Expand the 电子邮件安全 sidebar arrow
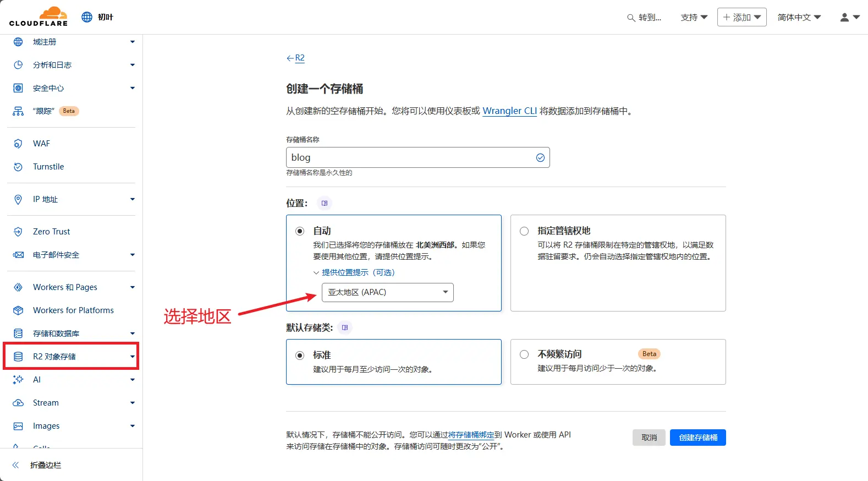Image resolution: width=868 pixels, height=481 pixels. pos(133,255)
